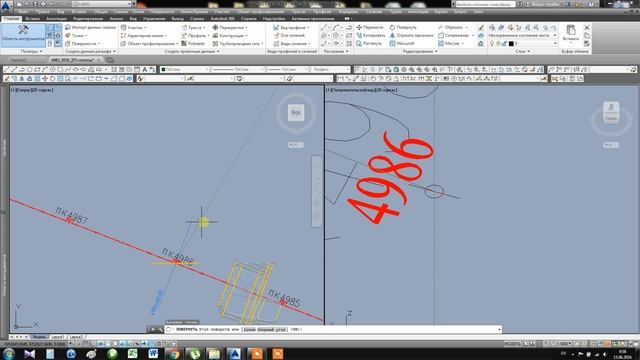Open Google Chrome from the taskbar
640x360 pixels.
[x=173, y=353]
